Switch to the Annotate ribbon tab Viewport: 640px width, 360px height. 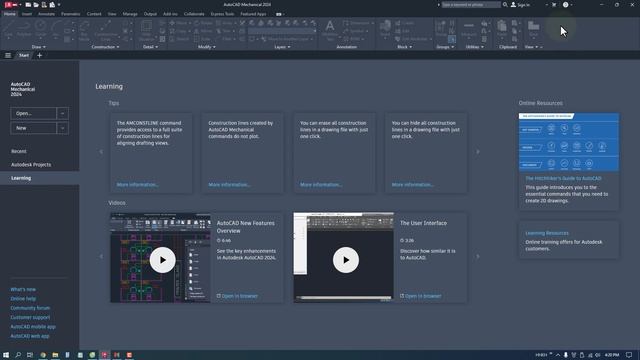coord(46,14)
